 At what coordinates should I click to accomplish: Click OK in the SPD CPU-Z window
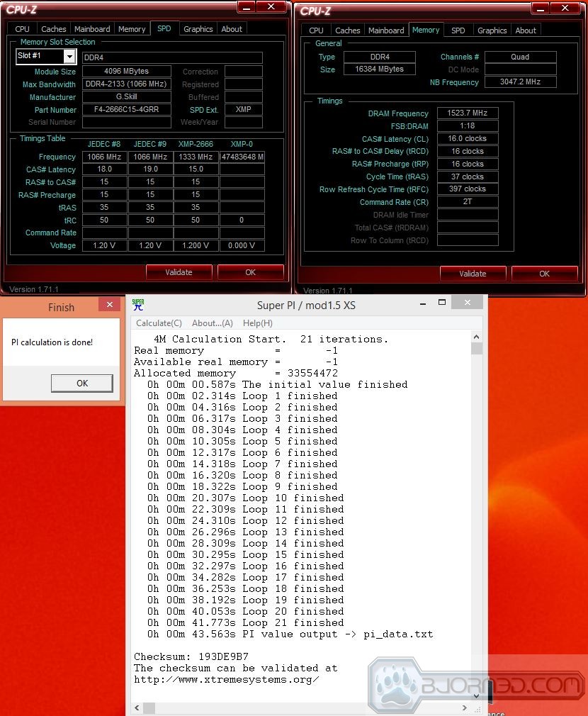[x=251, y=272]
